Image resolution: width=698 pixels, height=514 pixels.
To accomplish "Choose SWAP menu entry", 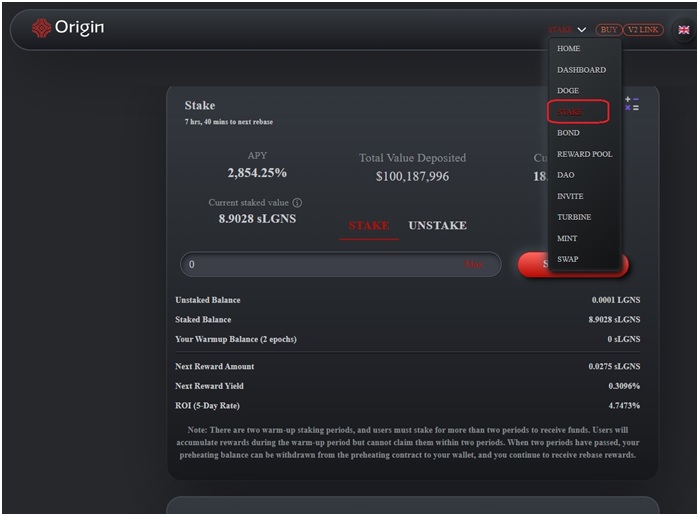I will 568,259.
